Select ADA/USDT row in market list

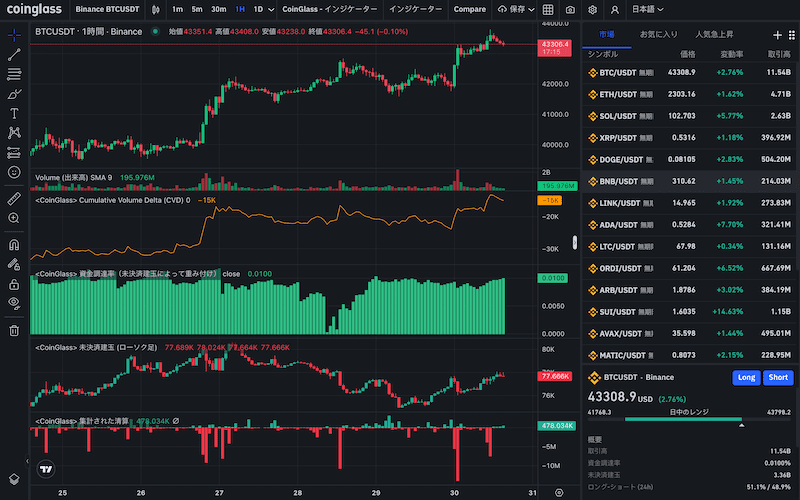point(691,225)
